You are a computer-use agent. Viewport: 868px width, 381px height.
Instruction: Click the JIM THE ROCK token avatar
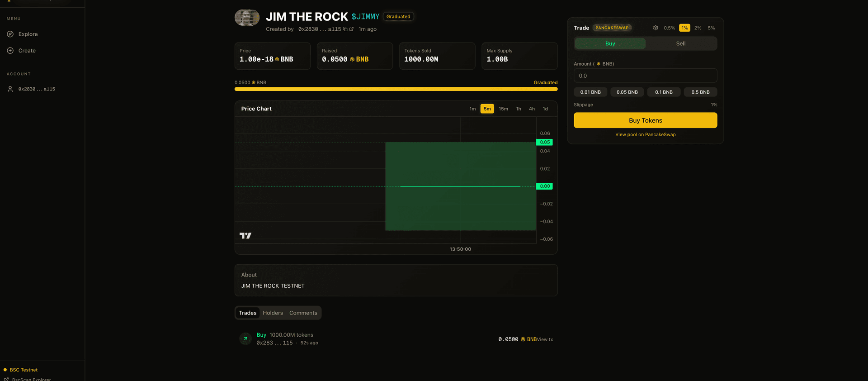coord(247,18)
